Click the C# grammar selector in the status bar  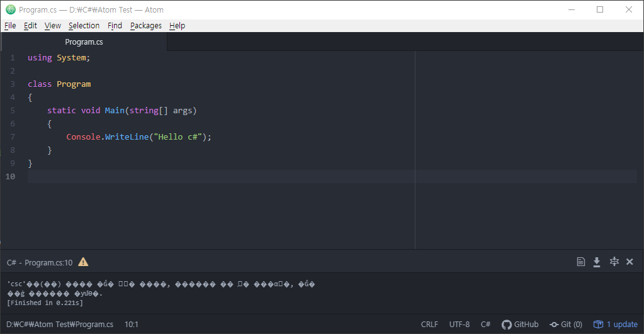pyautogui.click(x=485, y=324)
